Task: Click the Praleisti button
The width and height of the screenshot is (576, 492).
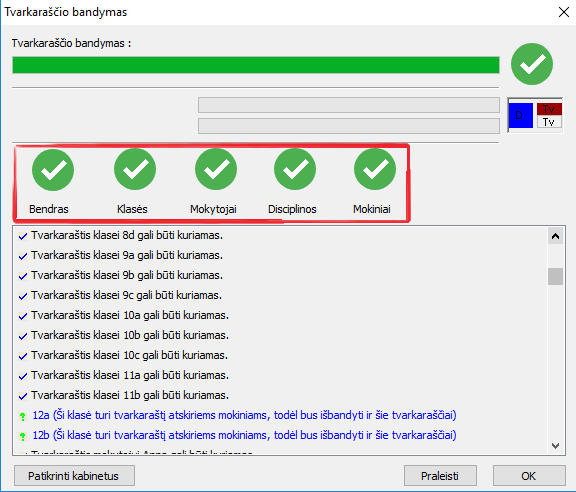Action: point(440,476)
